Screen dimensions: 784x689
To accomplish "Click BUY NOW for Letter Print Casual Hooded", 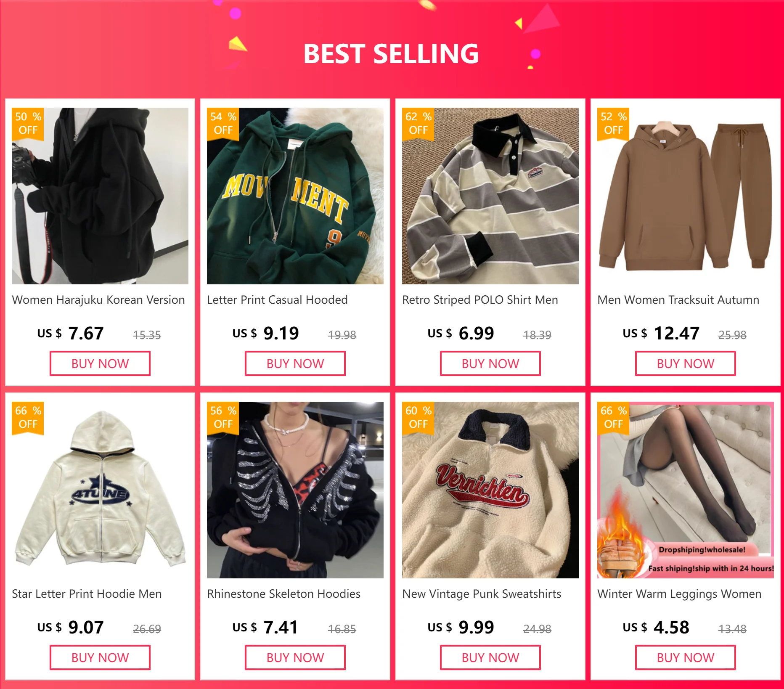I will point(295,363).
